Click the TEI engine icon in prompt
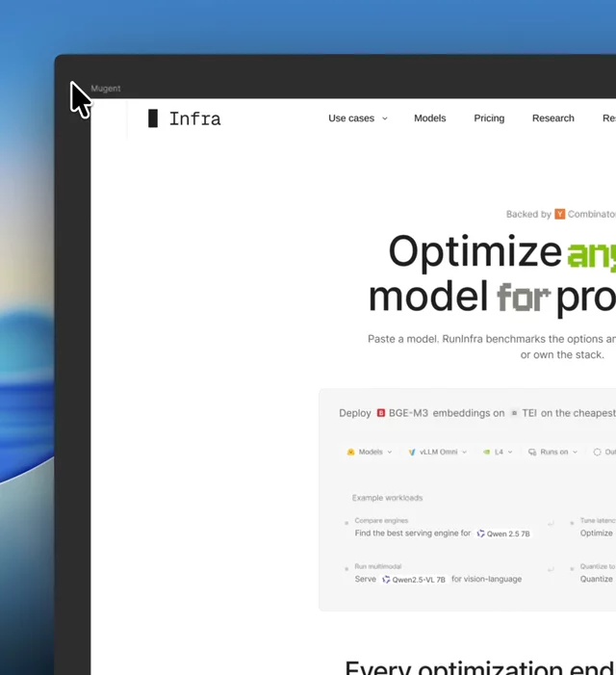This screenshot has height=675, width=616. pyautogui.click(x=514, y=413)
